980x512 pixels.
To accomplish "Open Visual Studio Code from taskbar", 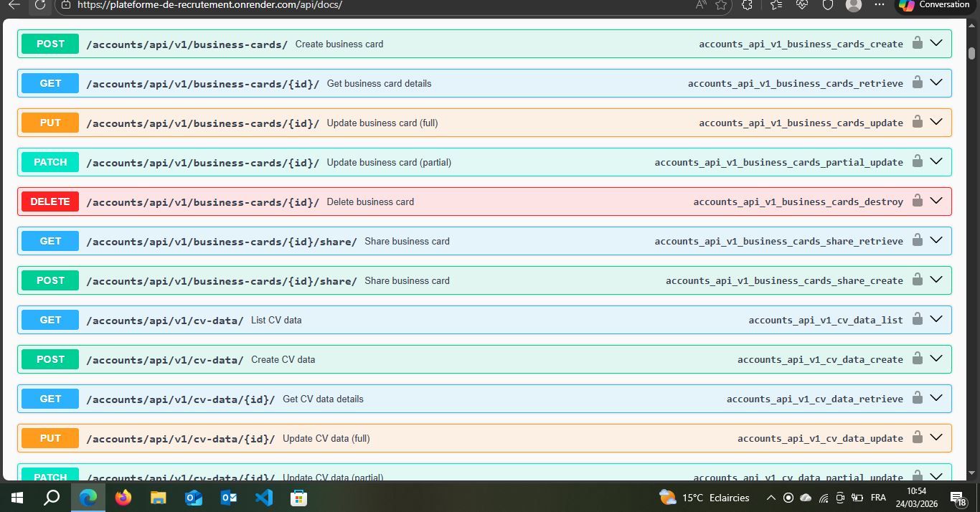I will (264, 497).
